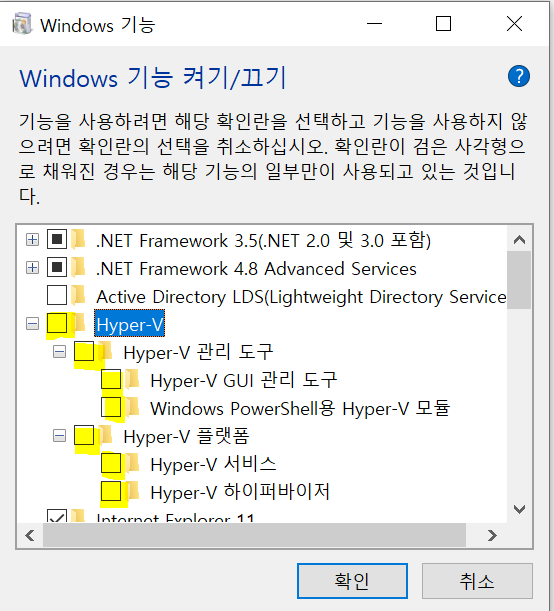
Task: Click the vertical scrollbar up arrow
Action: click(x=519, y=239)
